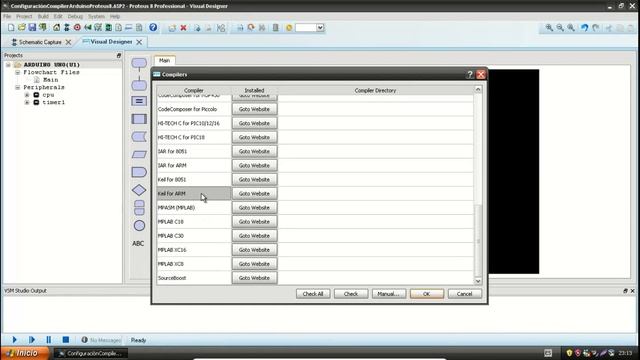The height and width of the screenshot is (360, 640).
Task: Click the Step simulation button
Action: [31, 340]
